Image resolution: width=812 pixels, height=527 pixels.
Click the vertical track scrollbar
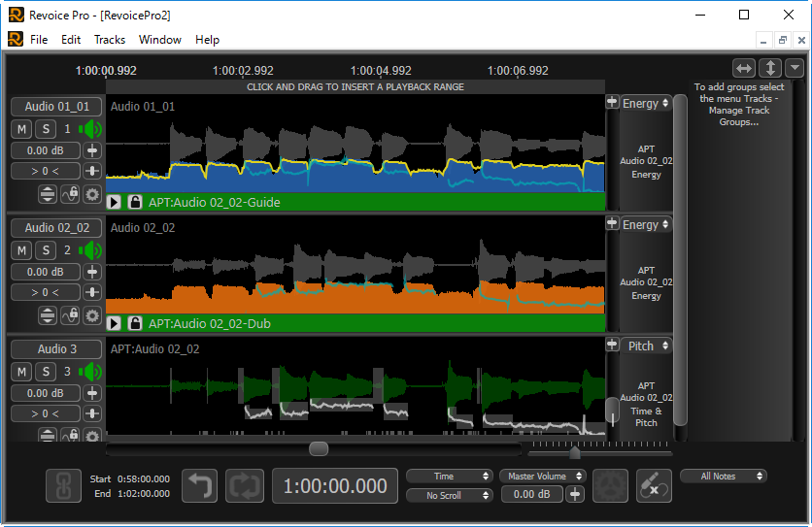[681, 260]
